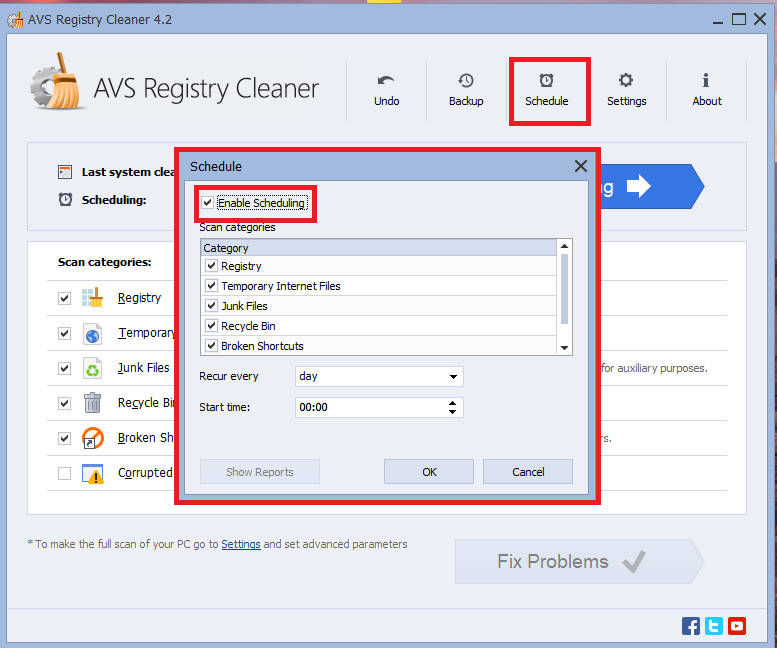Click the Temporary Internet Files globe icon
The width and height of the screenshot is (777, 648).
(x=93, y=333)
